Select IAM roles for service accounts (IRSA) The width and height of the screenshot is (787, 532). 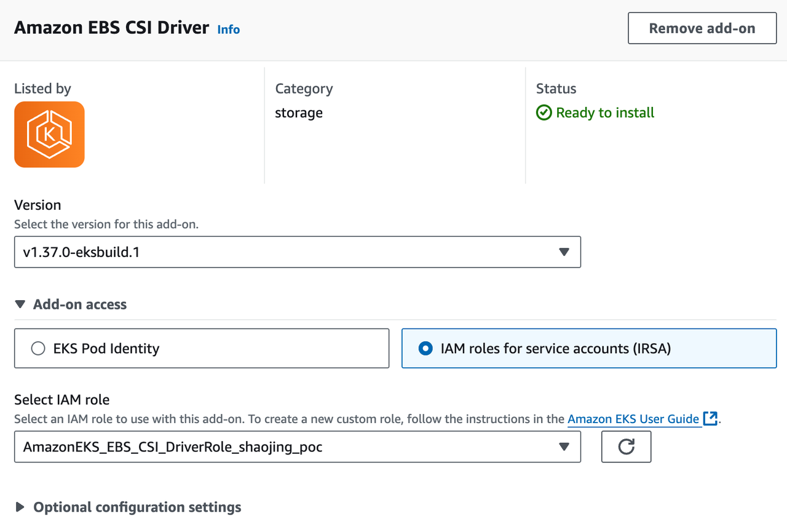coord(589,348)
